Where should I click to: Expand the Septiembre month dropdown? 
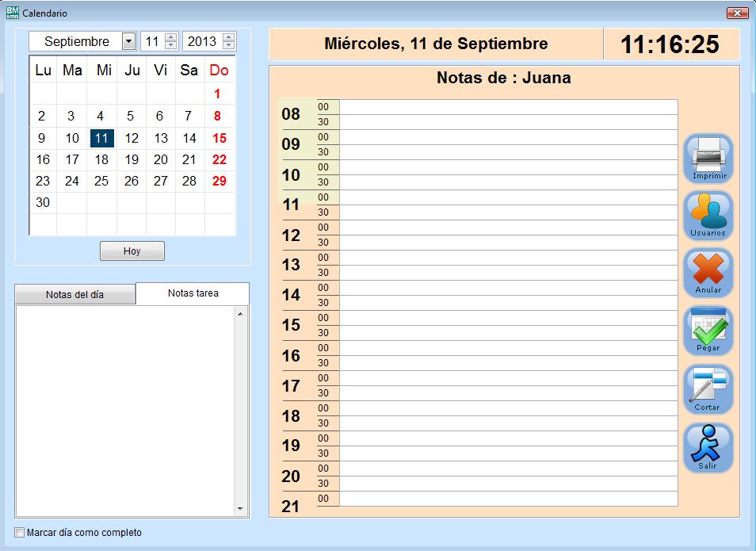(128, 41)
